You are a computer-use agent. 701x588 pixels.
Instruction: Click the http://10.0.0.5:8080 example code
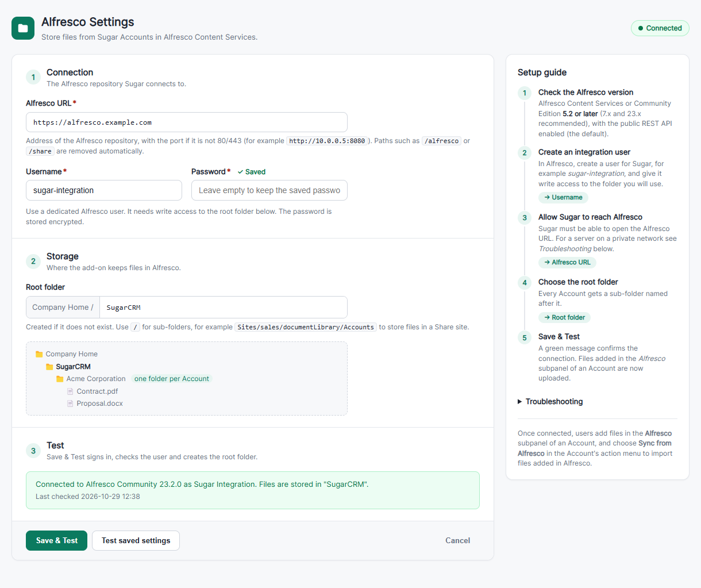tap(327, 141)
